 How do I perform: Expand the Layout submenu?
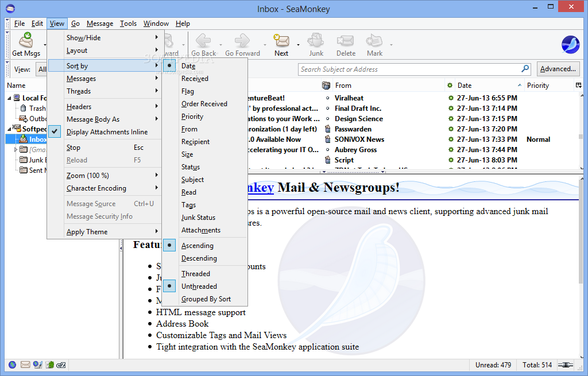click(105, 51)
